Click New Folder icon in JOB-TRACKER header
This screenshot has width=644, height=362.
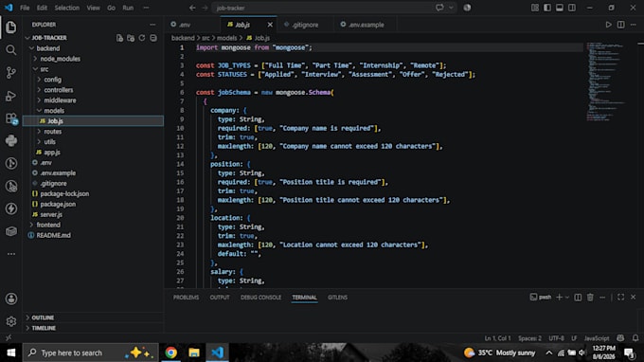(131, 38)
